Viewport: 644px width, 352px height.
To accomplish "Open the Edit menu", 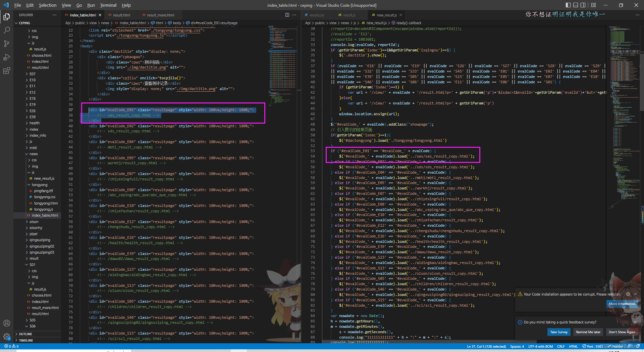I will coord(30,5).
